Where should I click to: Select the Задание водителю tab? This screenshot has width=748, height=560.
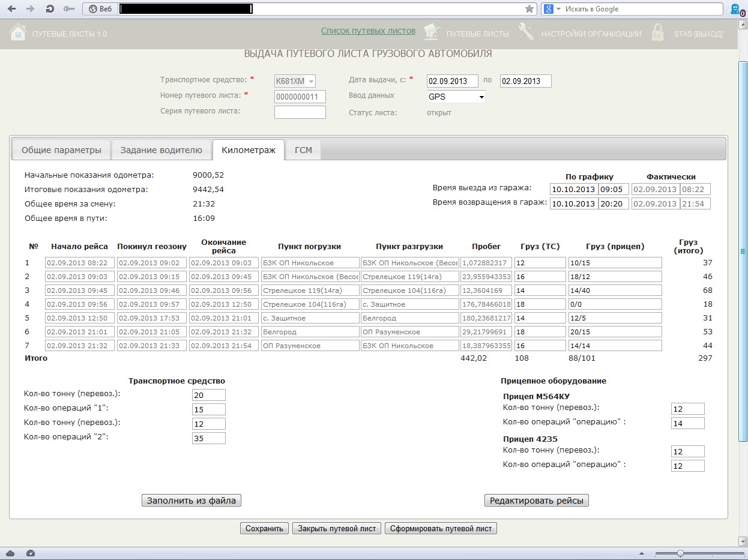coord(161,150)
